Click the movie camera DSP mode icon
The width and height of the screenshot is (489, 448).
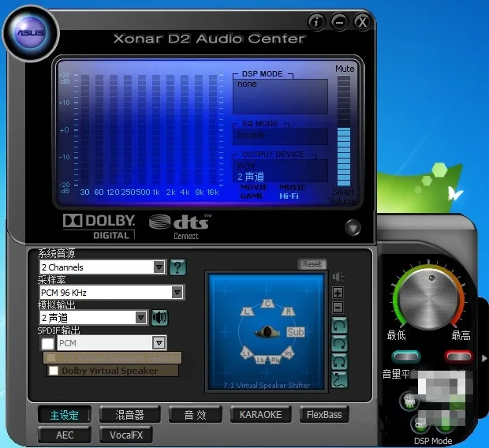[x=409, y=400]
